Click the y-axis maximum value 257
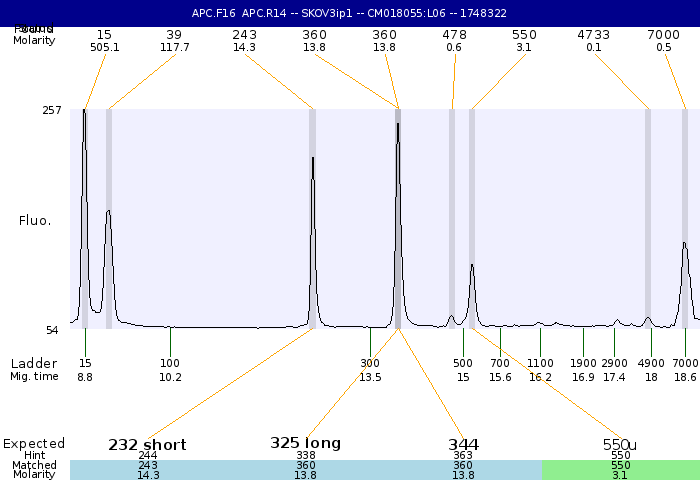This screenshot has width=700, height=480. pos(52,110)
